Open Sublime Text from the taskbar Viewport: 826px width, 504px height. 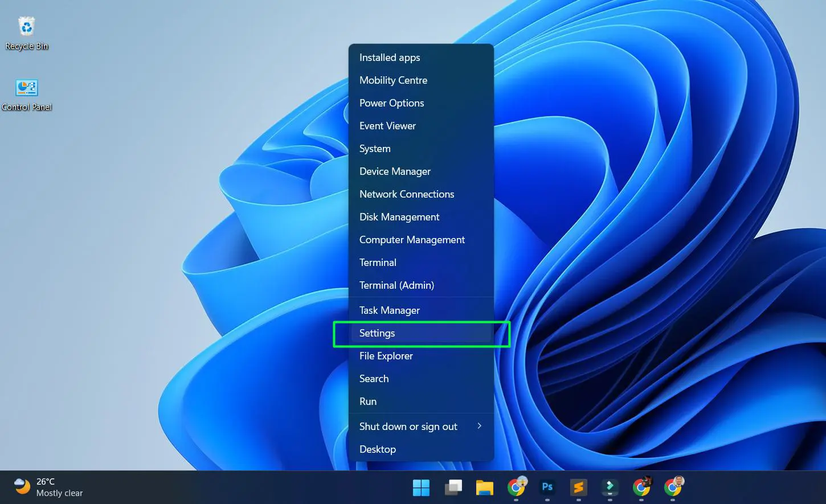[x=578, y=487]
